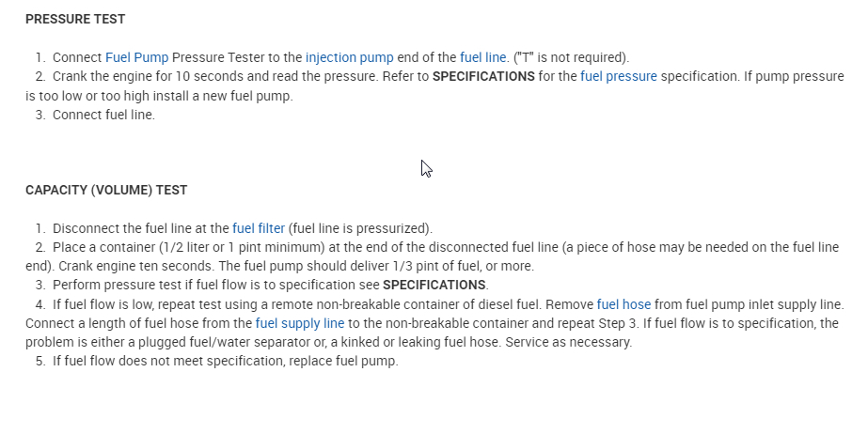Click bold SPECIFICATIONS in the pressure test steps
The image size is (868, 434).
tap(483, 76)
